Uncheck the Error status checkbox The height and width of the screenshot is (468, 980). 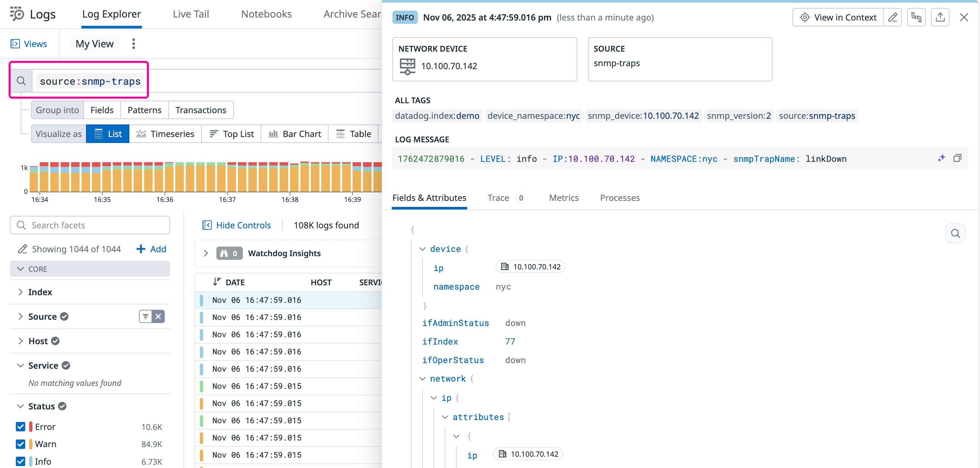click(x=21, y=427)
